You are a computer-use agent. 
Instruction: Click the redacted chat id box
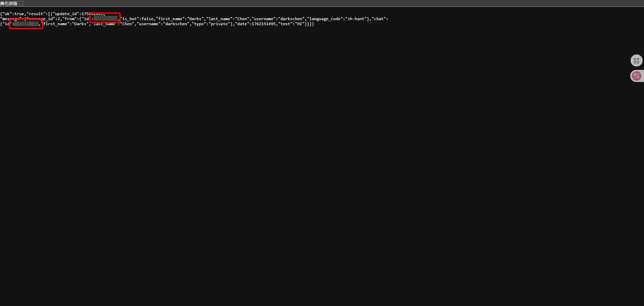click(26, 24)
